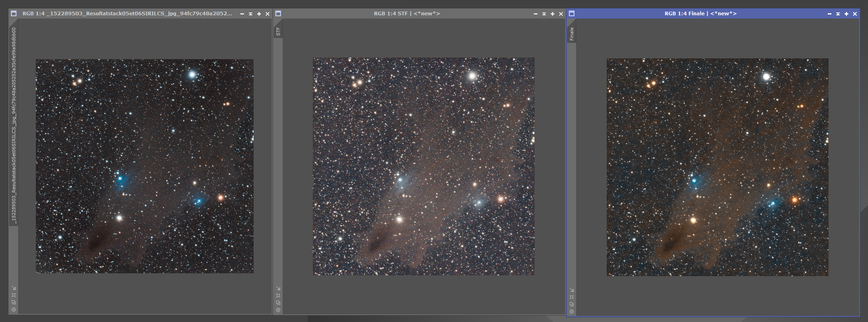Click the crossed-square fit icon in the Resultatstack window
Image resolution: width=868 pixels, height=322 pixels.
pyautogui.click(x=14, y=295)
